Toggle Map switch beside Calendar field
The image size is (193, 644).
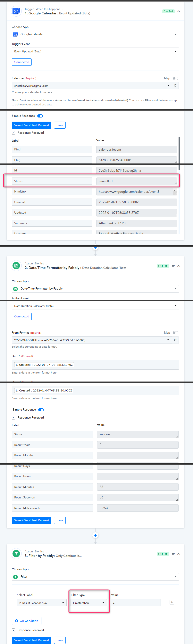coord(175,78)
